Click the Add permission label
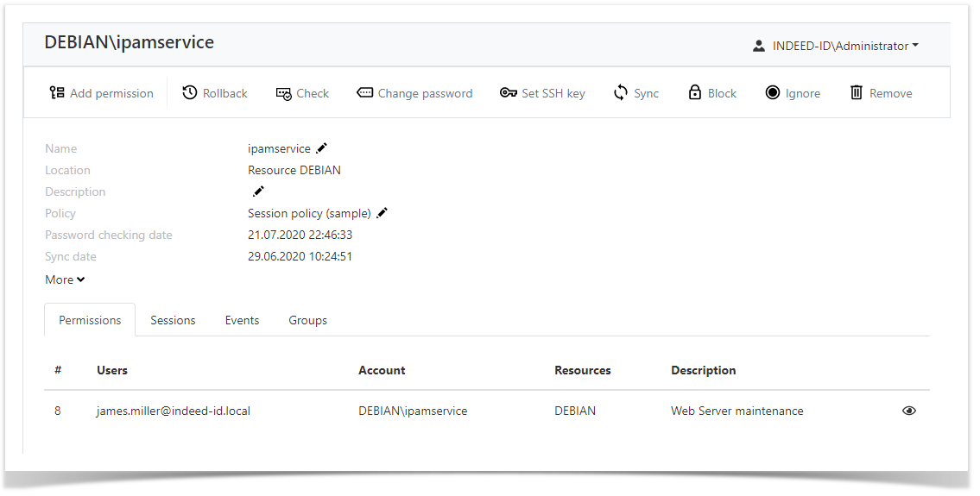Viewport: 980px width, 496px height. (111, 93)
